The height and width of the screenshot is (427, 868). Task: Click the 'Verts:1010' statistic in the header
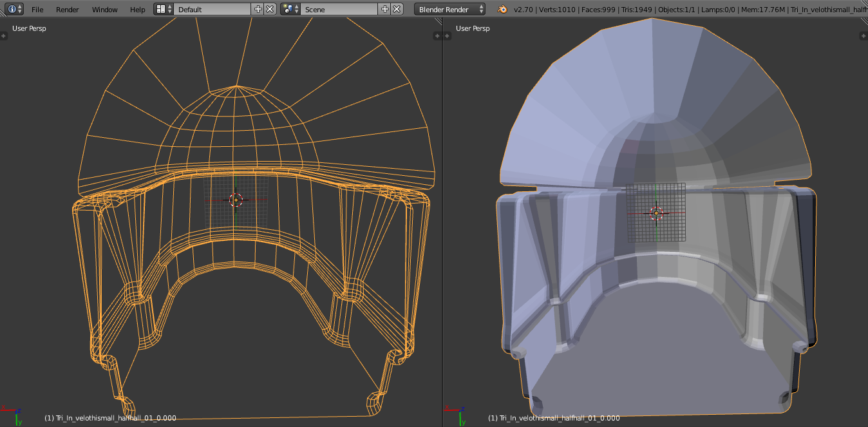coord(556,10)
